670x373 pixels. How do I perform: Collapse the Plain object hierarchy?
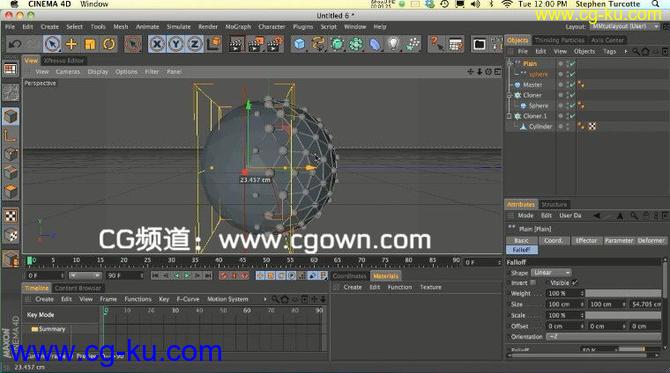509,63
